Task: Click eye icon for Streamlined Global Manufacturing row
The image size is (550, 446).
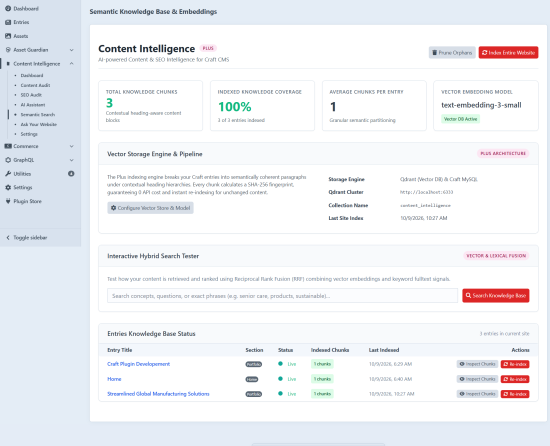Action: [x=462, y=394]
